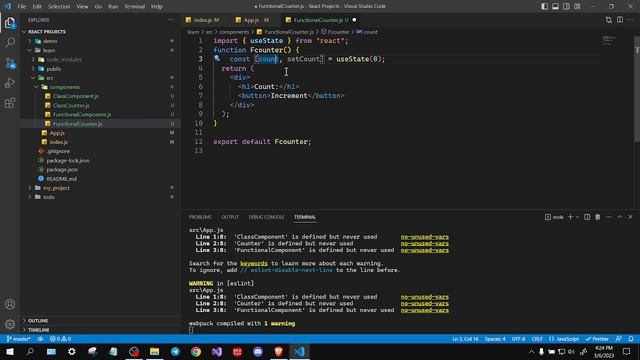Click Spaces: 4 indentation setting

click(495, 339)
